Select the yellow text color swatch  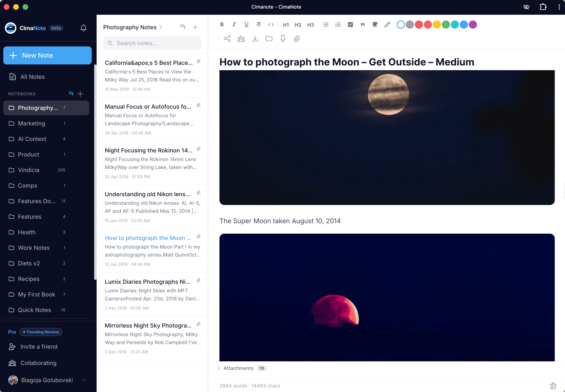tap(437, 24)
